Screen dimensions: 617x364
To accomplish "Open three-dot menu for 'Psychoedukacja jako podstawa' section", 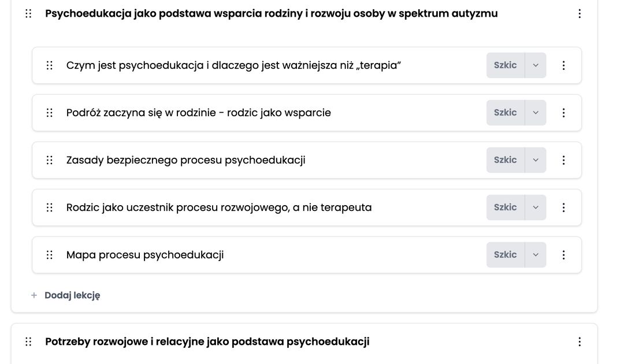I will point(579,13).
